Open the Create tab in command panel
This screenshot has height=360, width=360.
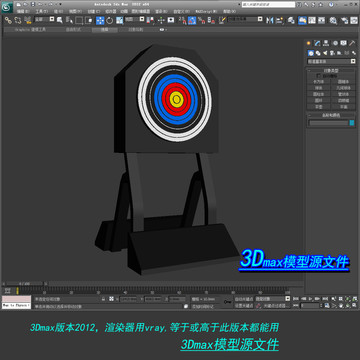(309, 43)
